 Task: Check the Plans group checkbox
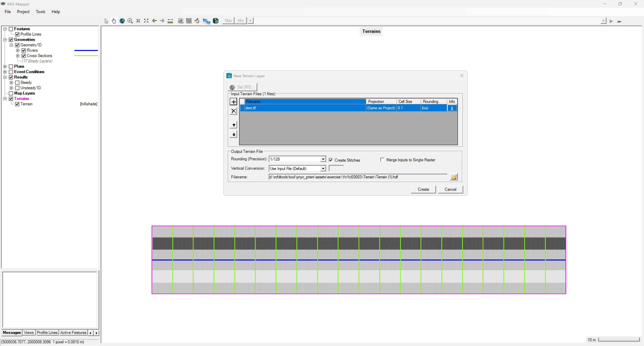click(11, 66)
